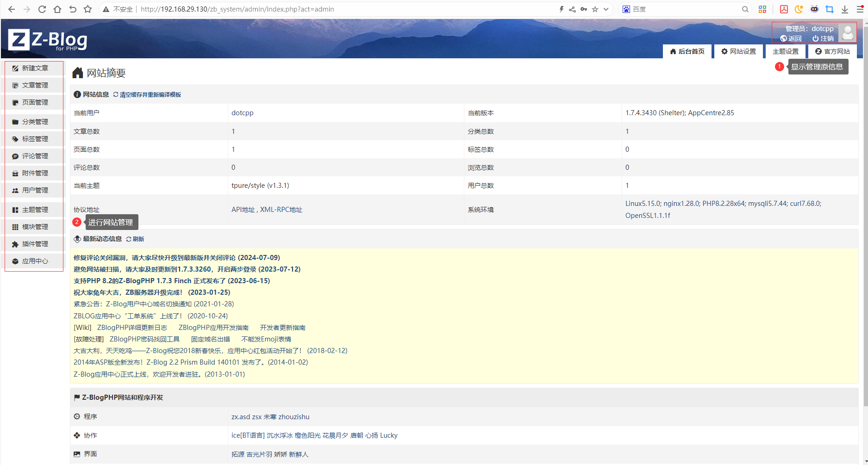Open 附件管理 in the sidebar

[x=34, y=173]
